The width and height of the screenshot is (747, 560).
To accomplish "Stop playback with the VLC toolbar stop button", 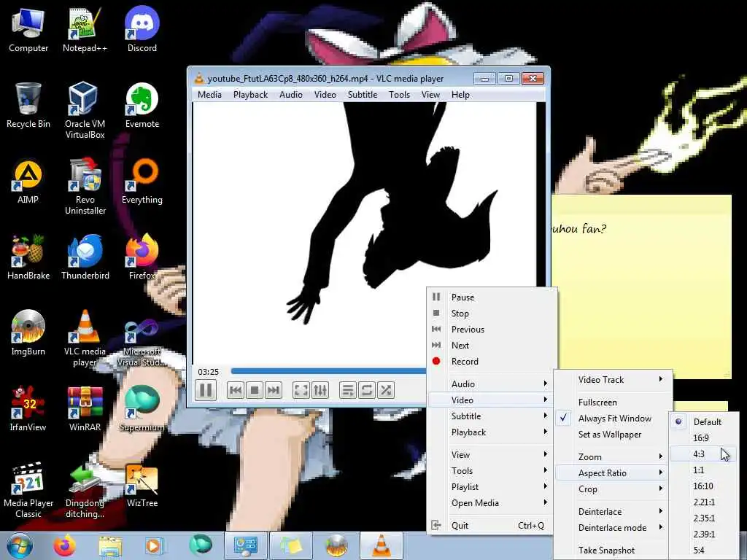I will (255, 391).
